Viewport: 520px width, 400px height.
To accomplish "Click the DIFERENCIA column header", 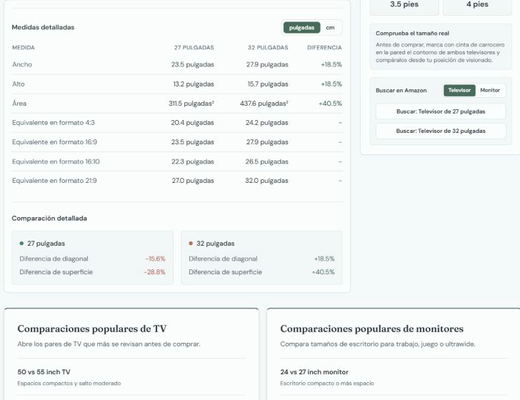I will coord(324,48).
